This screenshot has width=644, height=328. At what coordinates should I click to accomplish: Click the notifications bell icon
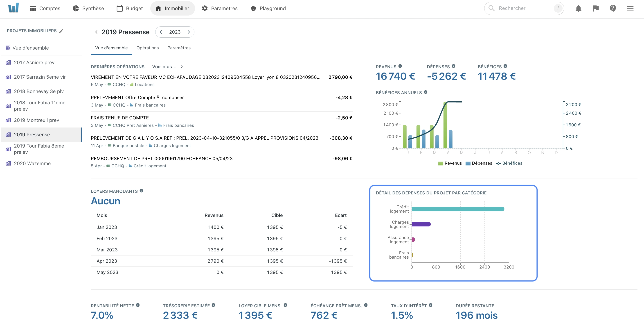(578, 9)
